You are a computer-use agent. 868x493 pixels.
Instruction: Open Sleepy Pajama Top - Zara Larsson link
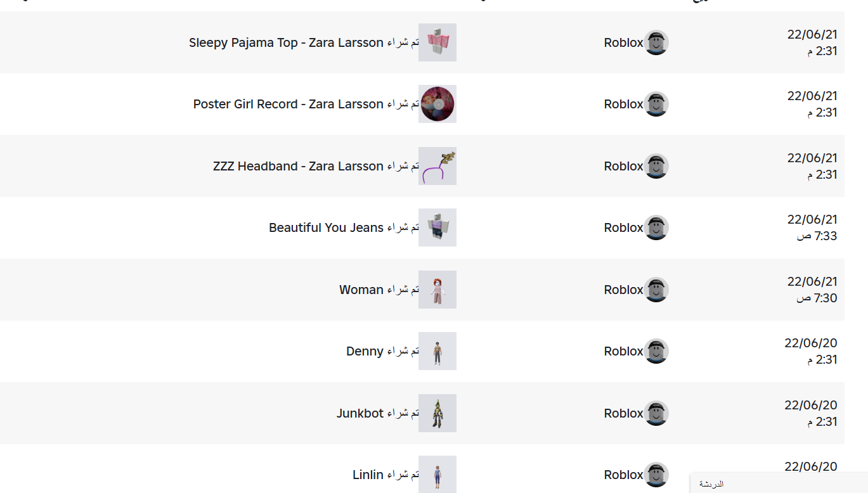286,43
